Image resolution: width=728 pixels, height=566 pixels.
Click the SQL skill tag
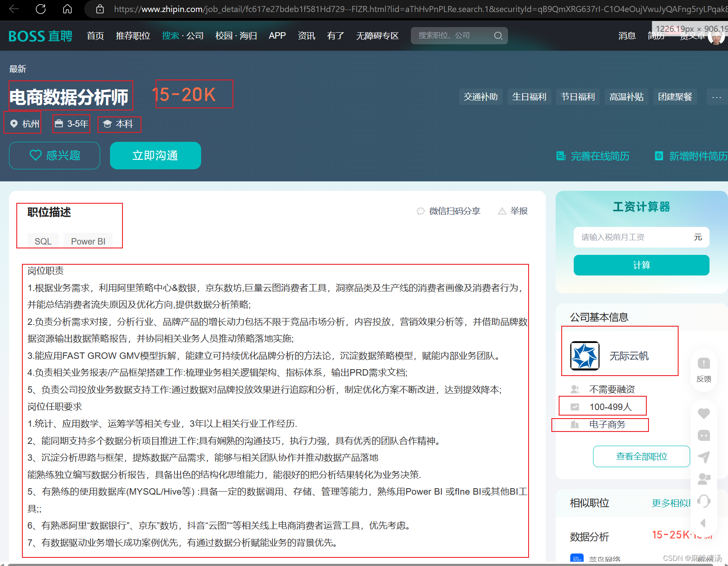[x=43, y=242]
